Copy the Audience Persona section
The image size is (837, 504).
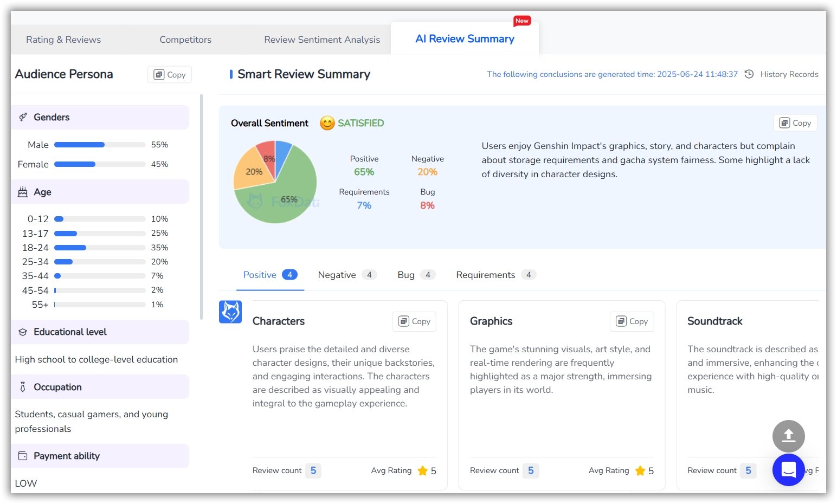[170, 75]
